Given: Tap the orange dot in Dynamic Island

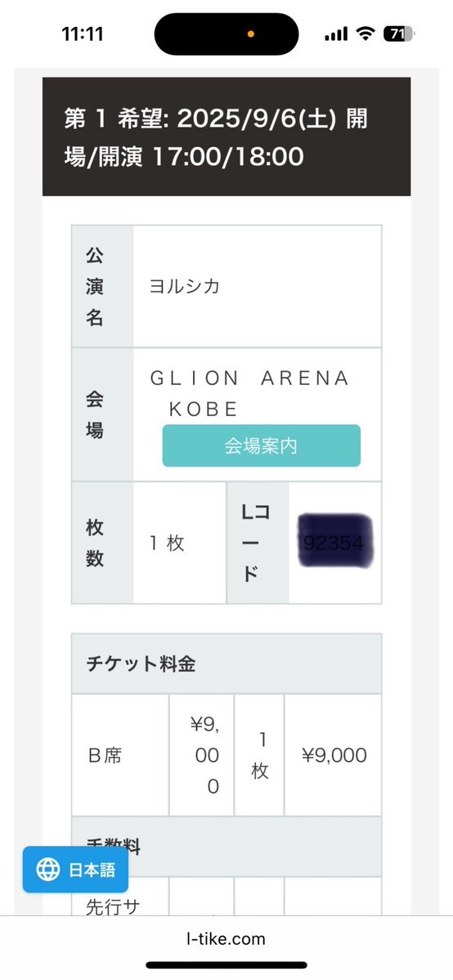Looking at the screenshot, I should point(251,34).
